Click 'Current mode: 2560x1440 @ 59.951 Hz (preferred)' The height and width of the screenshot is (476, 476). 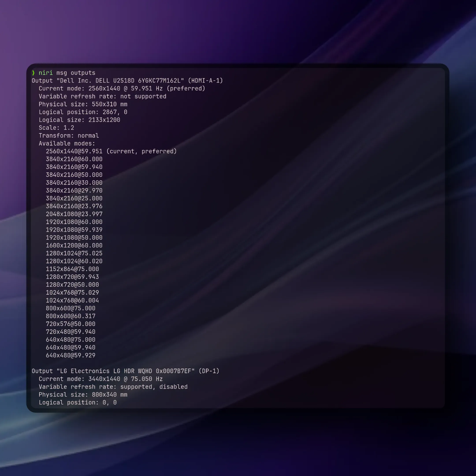(x=122, y=89)
